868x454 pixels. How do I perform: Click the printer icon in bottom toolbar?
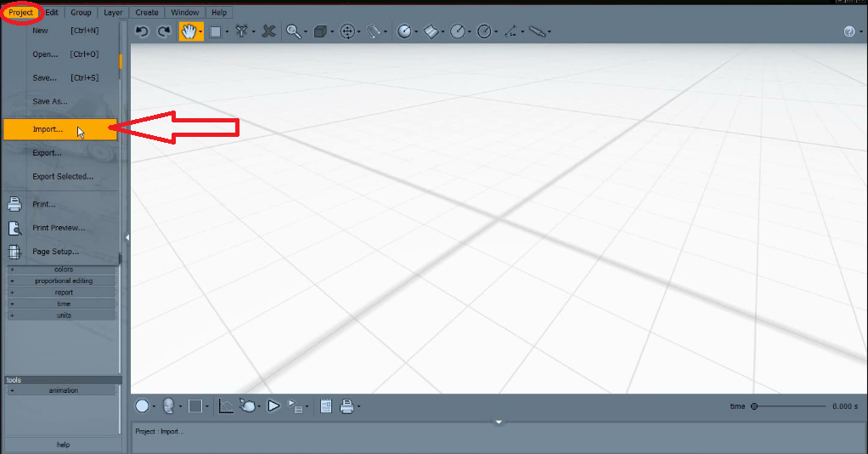(x=347, y=406)
